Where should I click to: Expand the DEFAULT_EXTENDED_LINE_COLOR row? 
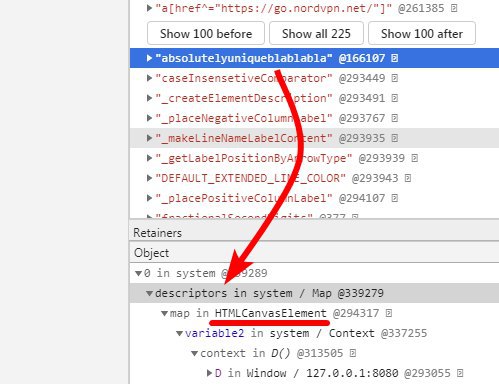[x=149, y=178]
